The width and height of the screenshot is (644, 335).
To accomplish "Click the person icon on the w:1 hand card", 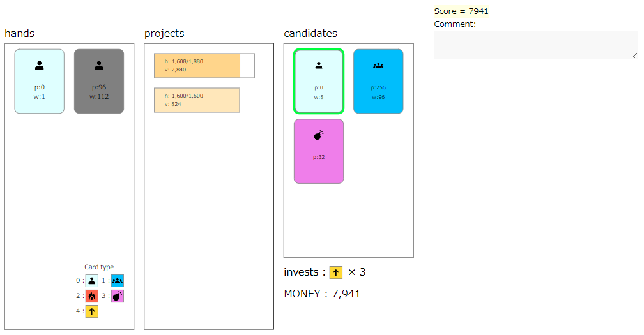I will 40,65.
